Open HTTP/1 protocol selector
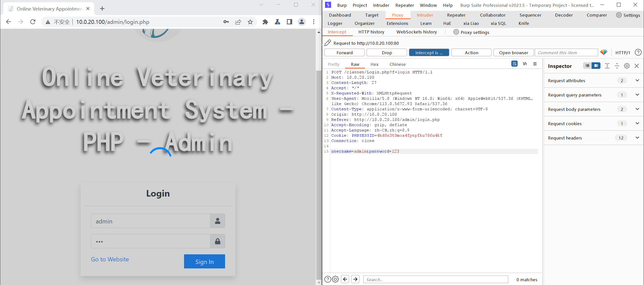The width and height of the screenshot is (644, 285). tap(623, 53)
